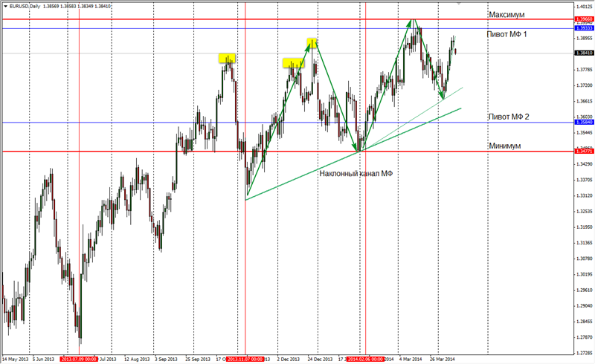Screen dimensions: 595x364
Task: Click the 1.31365 price scale value
Action: coord(585,243)
